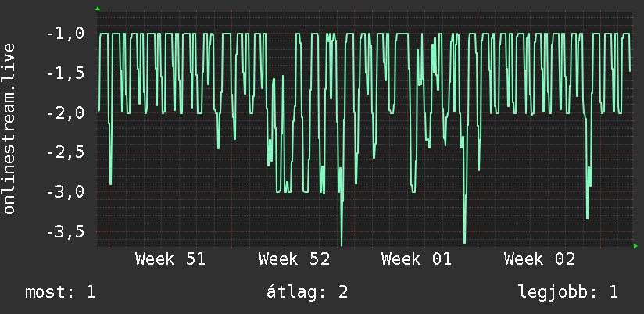Click the 'Week 02' x-axis label

coord(540,259)
